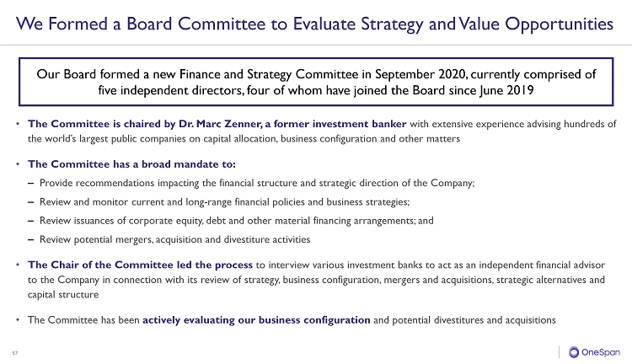This screenshot has width=632, height=364.
Task: Click the OneSpan logo icon
Action: 574,352
